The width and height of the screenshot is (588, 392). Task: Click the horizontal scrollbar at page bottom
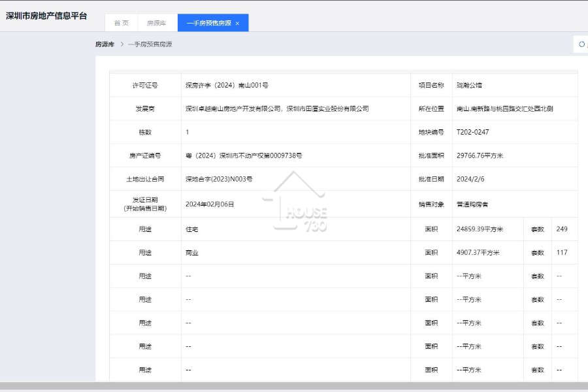click(x=294, y=386)
